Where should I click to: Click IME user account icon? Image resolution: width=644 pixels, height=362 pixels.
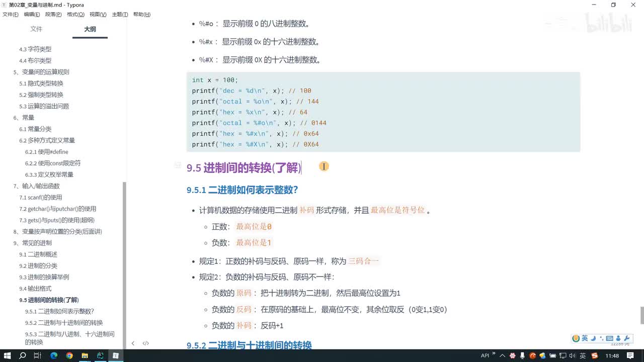coord(618,338)
